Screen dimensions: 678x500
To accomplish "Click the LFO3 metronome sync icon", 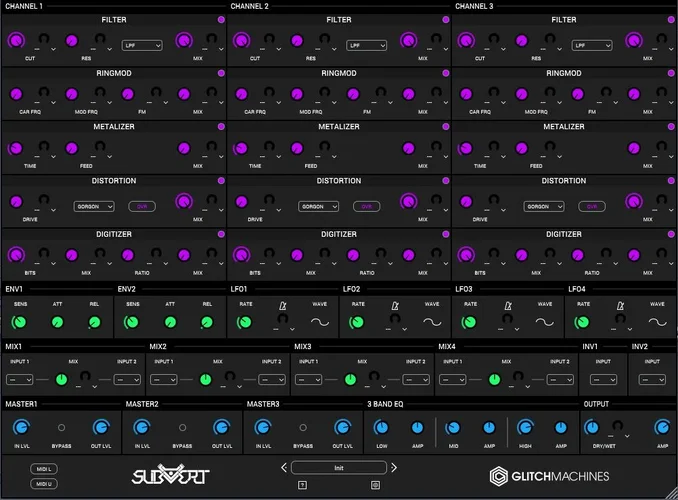I will (x=508, y=305).
